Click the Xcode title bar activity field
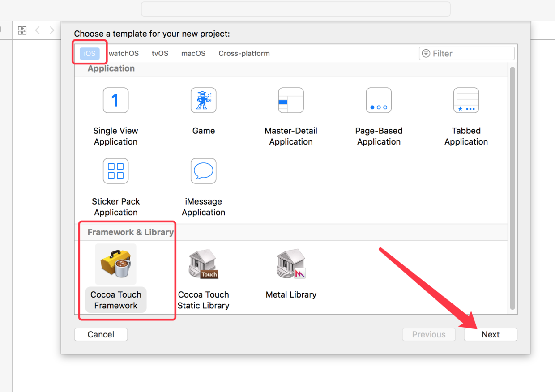Image resolution: width=555 pixels, height=392 pixels. coord(296,9)
